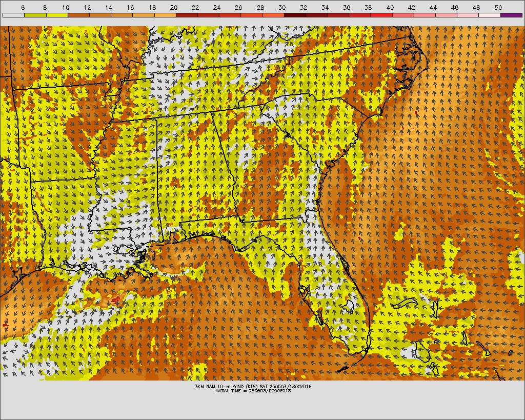Click the legend swatch between 34 and 36
This screenshot has width=525, height=420.
338,15
